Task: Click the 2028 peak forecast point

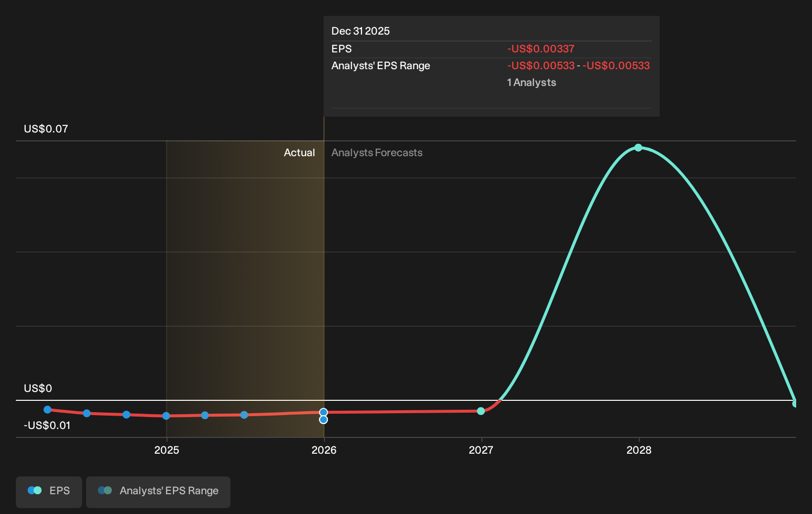Action: pos(638,147)
